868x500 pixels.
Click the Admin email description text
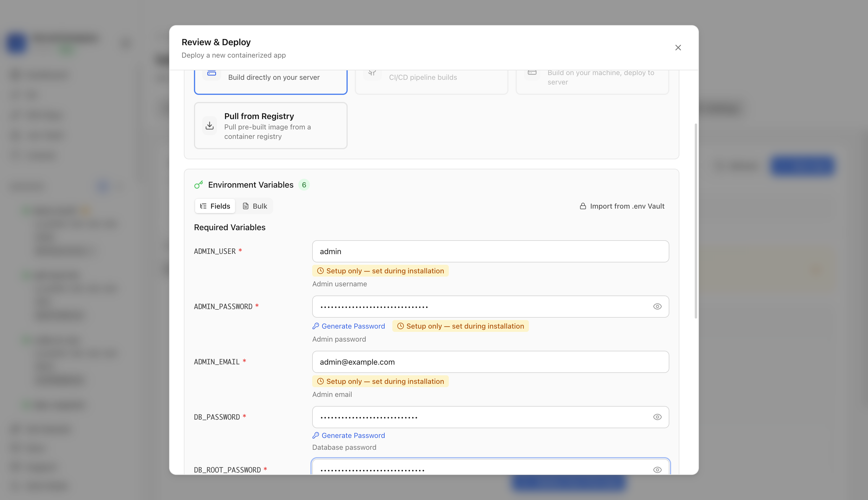pyautogui.click(x=332, y=395)
